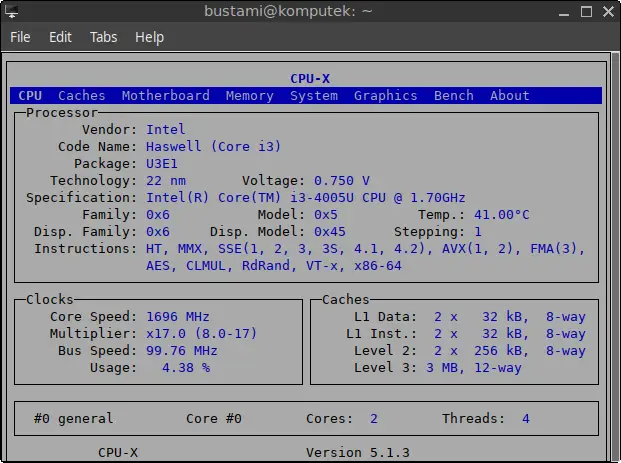Click the Clocks section label

pos(50,299)
